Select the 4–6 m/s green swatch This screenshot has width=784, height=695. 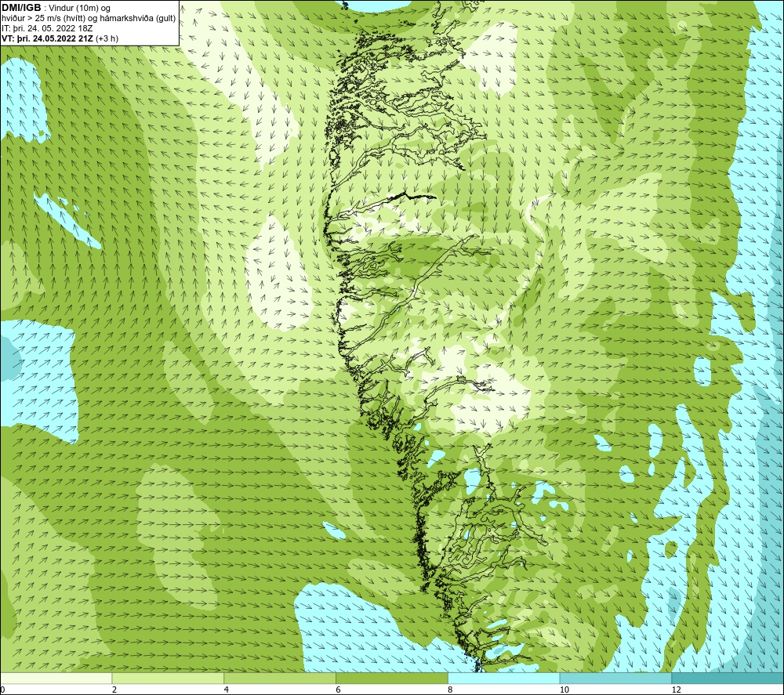click(280, 678)
